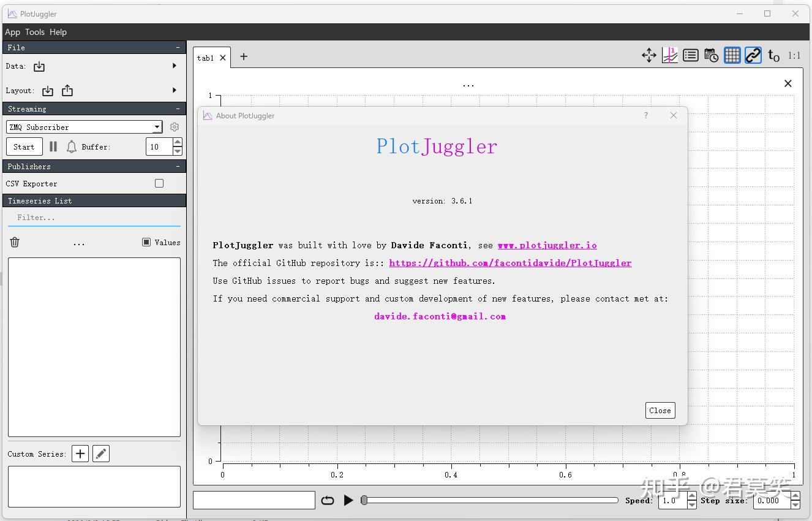Screen dimensions: 812x521
Task: Toggle the loop playback icon
Action: (328, 500)
